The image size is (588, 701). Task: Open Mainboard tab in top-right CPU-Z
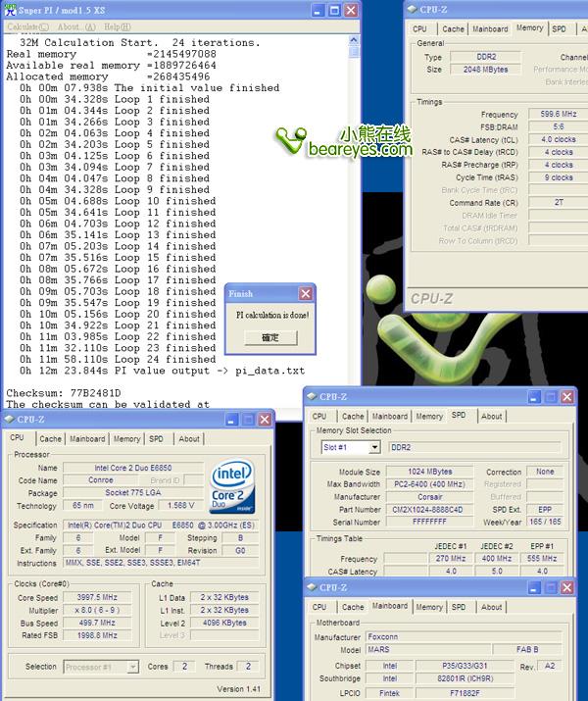coord(490,29)
